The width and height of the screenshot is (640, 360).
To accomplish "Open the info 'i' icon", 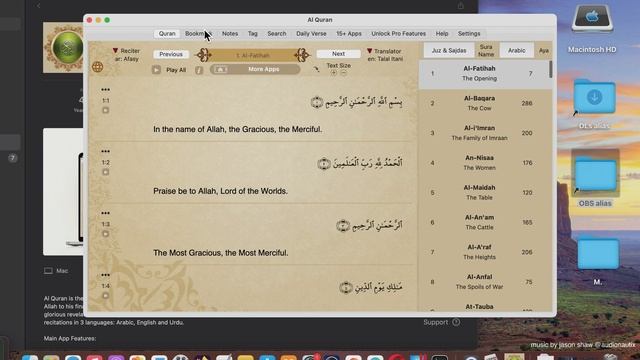I will tap(199, 70).
